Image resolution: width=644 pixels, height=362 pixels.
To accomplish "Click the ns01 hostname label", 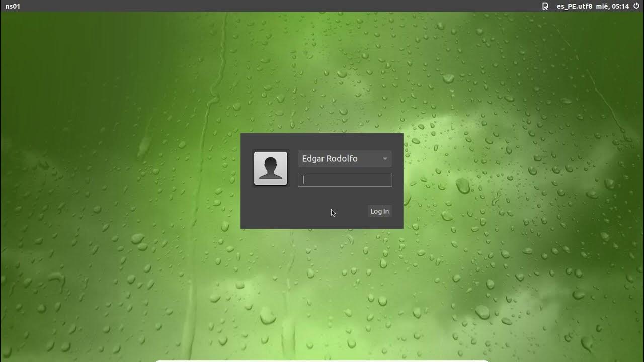I will (13, 6).
